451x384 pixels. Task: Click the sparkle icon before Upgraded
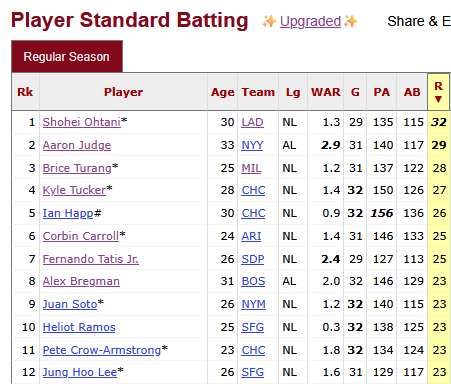click(x=269, y=21)
